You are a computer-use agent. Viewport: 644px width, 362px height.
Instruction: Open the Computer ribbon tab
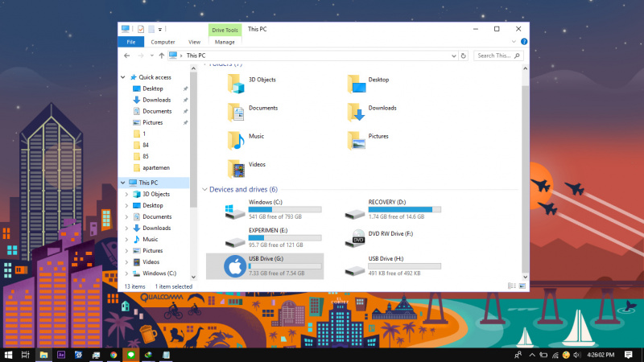tap(163, 42)
